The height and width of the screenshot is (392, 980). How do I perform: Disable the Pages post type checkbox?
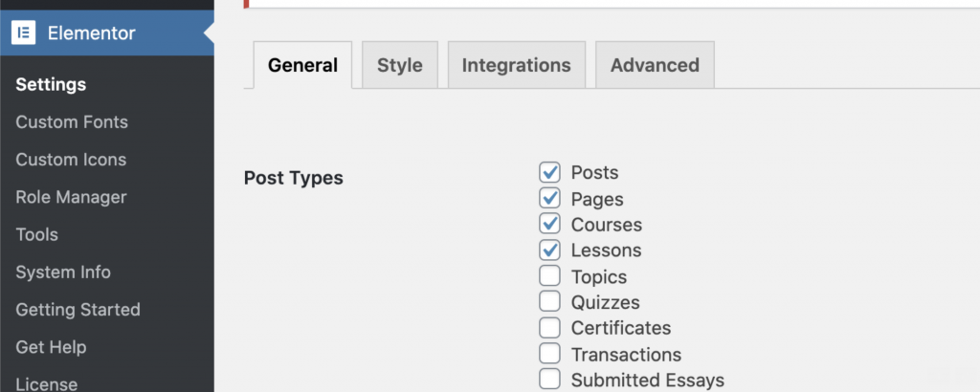(549, 199)
